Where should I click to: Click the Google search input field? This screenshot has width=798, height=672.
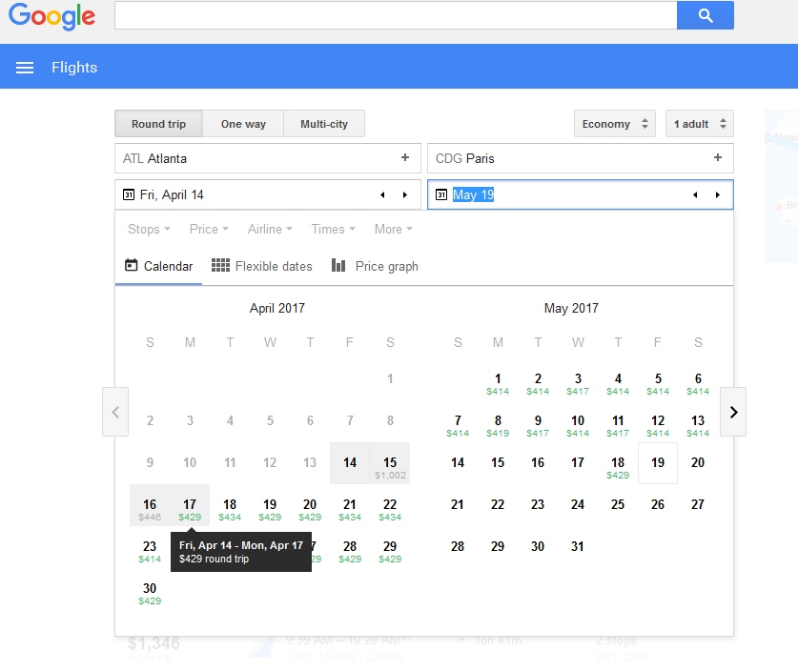point(395,15)
